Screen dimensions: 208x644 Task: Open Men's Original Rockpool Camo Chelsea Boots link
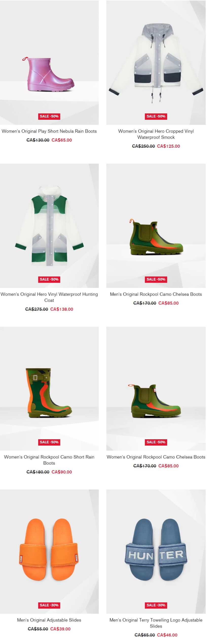click(156, 294)
